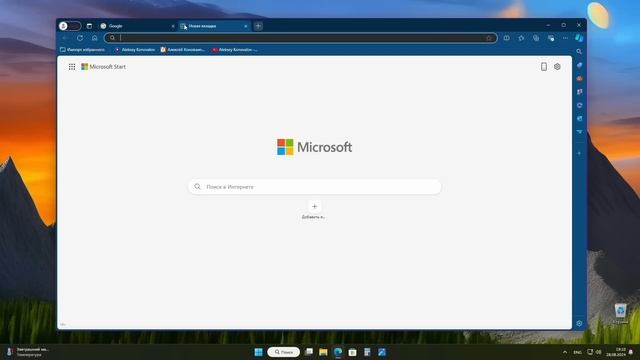Open the sidebar Tools briefcase icon
The image size is (640, 360).
click(x=579, y=78)
